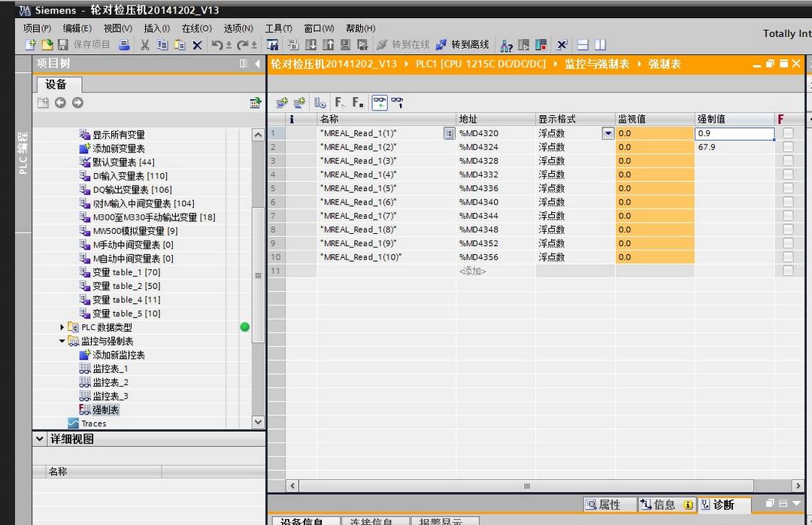
Task: Click the Monitor all glasses icon
Action: [380, 102]
